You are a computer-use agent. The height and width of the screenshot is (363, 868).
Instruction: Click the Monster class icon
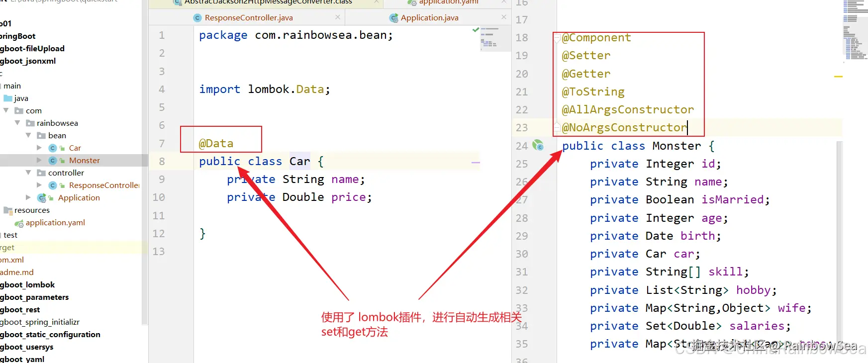click(53, 161)
